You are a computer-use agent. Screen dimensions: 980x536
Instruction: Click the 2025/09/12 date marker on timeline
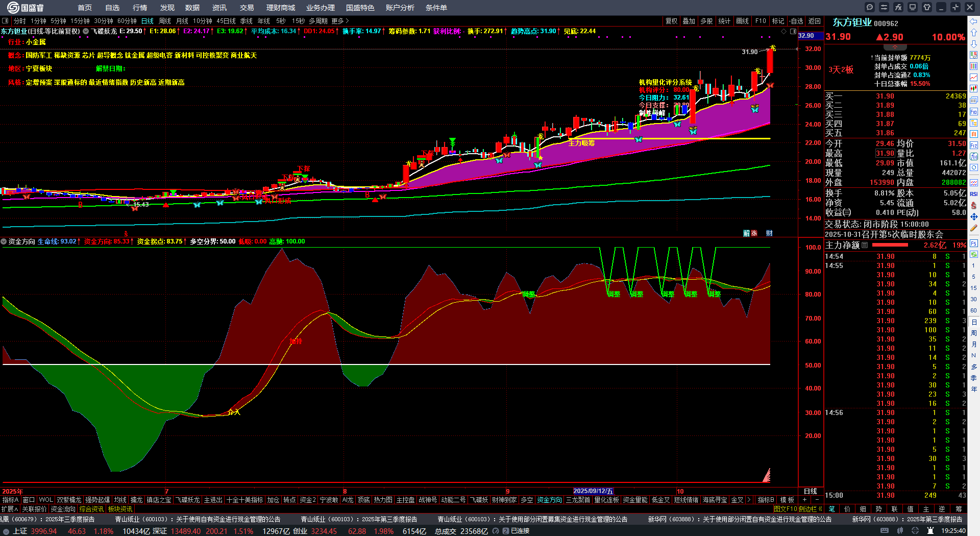click(593, 491)
